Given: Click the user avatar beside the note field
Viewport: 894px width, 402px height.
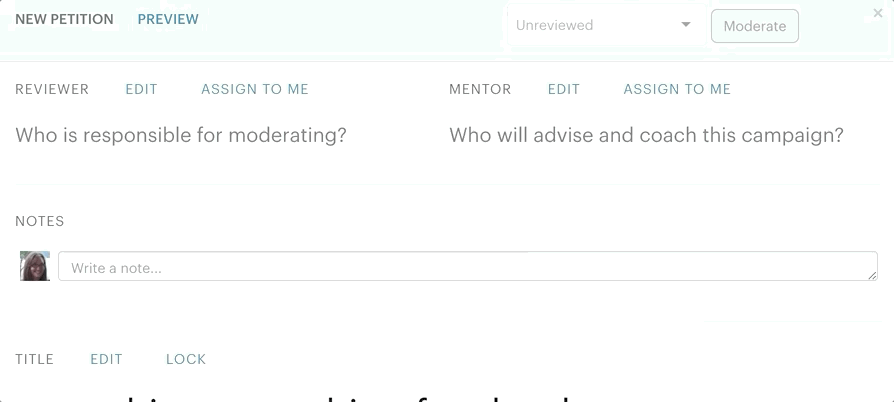Looking at the screenshot, I should [35, 266].
